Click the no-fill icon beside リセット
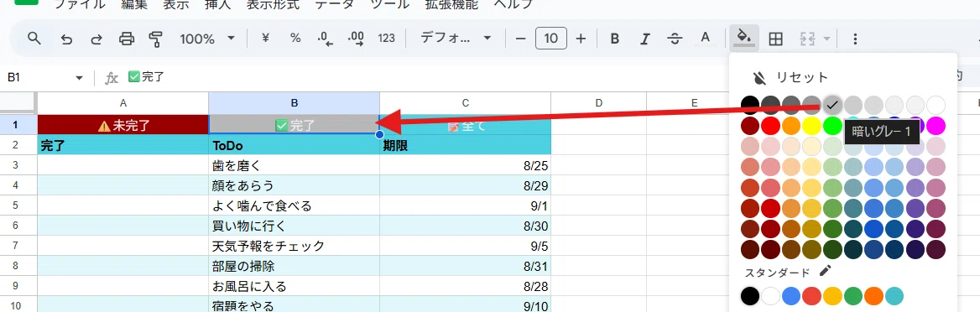980x312 pixels. (x=759, y=78)
